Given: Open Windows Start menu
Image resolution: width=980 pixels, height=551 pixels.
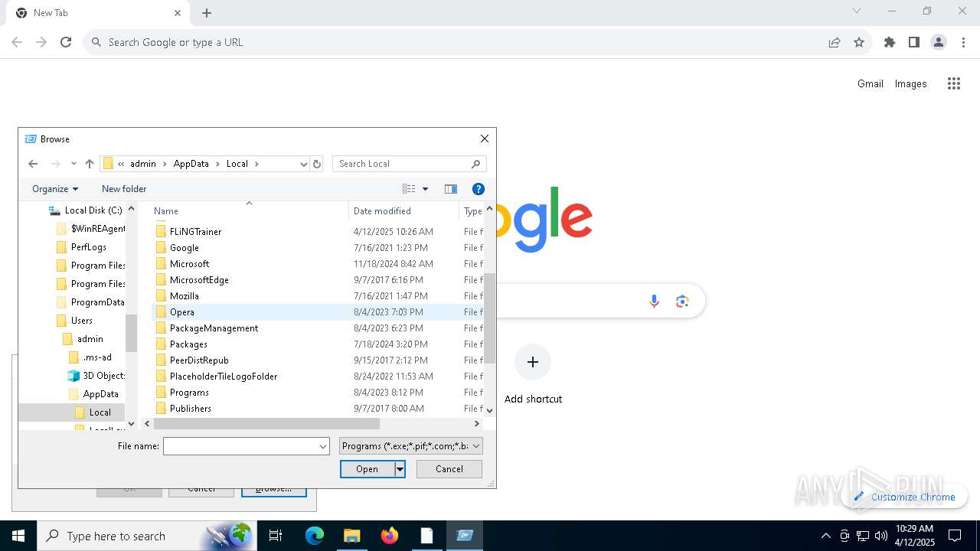Looking at the screenshot, I should (x=18, y=536).
